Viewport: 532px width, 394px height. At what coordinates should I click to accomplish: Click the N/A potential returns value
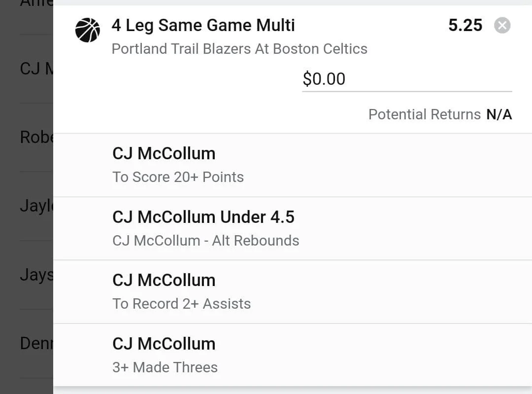[x=499, y=114]
